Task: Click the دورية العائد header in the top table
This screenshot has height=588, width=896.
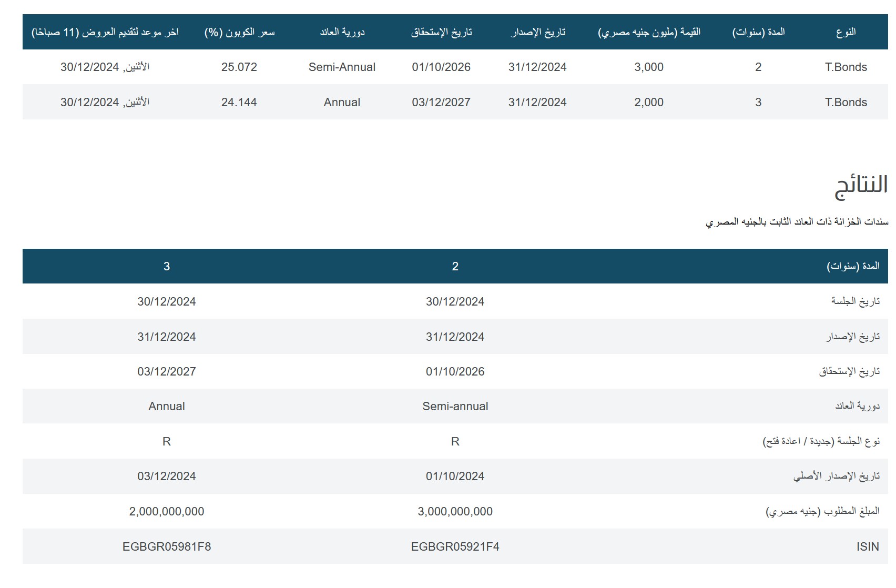Action: coord(342,32)
